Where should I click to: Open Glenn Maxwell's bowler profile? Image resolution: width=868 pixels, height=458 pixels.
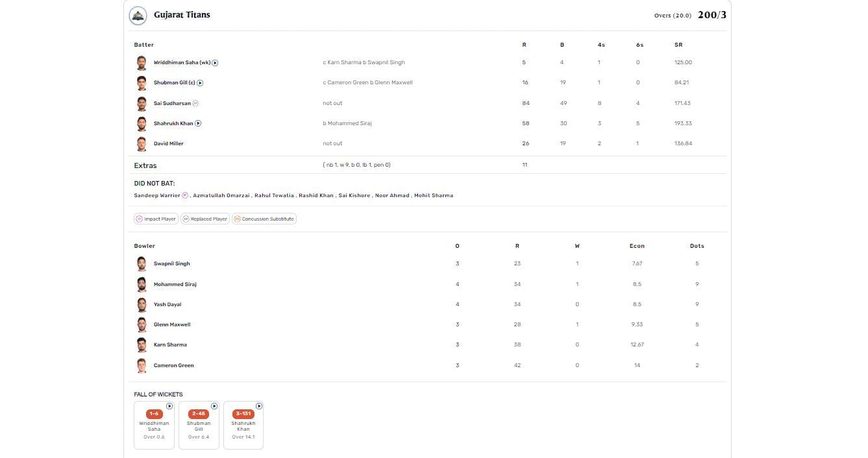pos(172,324)
